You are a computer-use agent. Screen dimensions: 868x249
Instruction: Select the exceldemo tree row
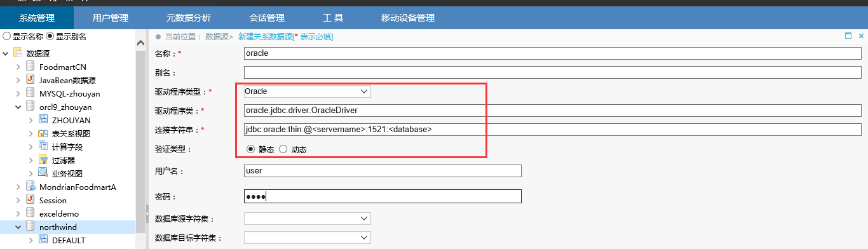point(68,213)
